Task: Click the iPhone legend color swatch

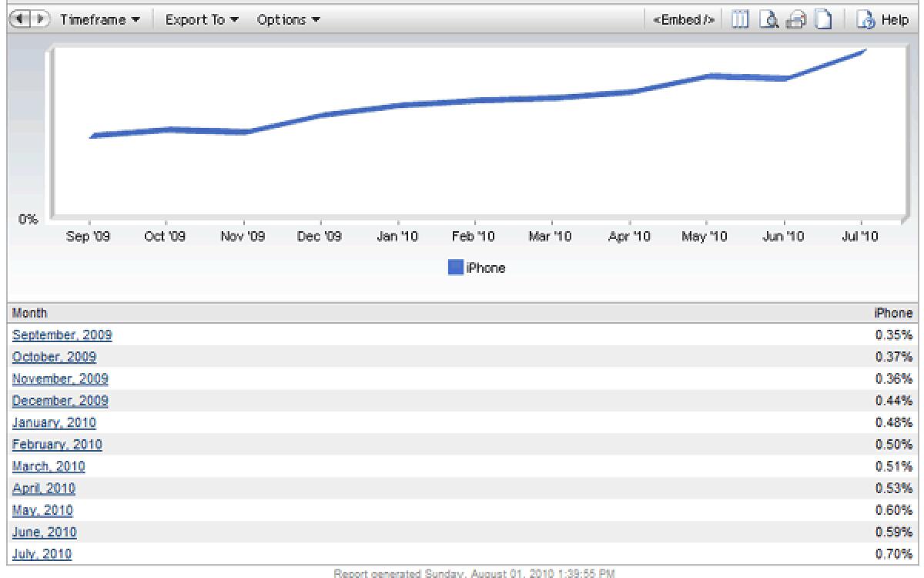Action: [x=456, y=268]
